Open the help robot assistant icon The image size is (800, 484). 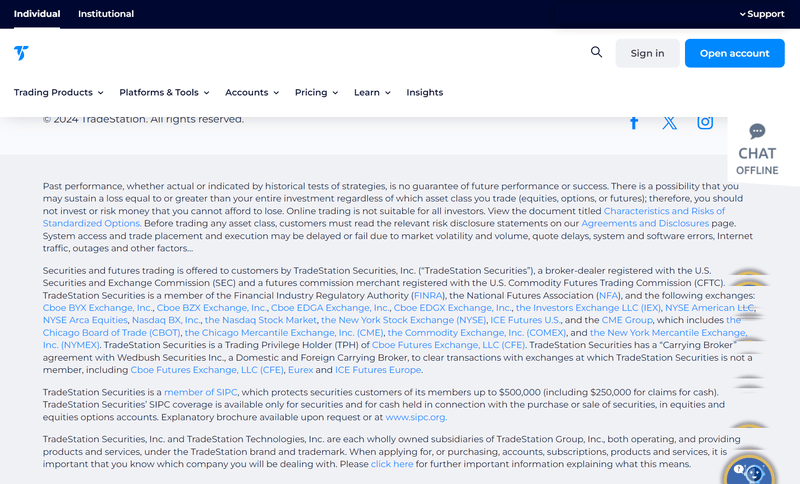(x=749, y=471)
